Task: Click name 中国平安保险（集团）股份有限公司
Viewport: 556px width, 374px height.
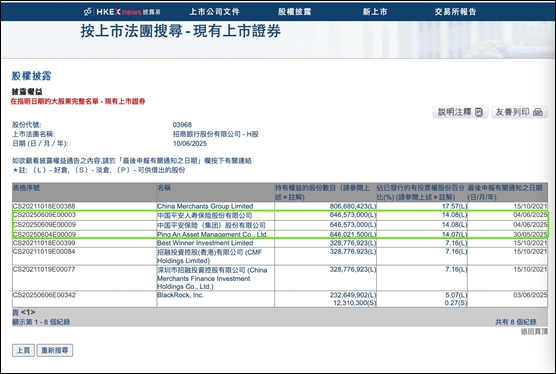Action: (211, 225)
